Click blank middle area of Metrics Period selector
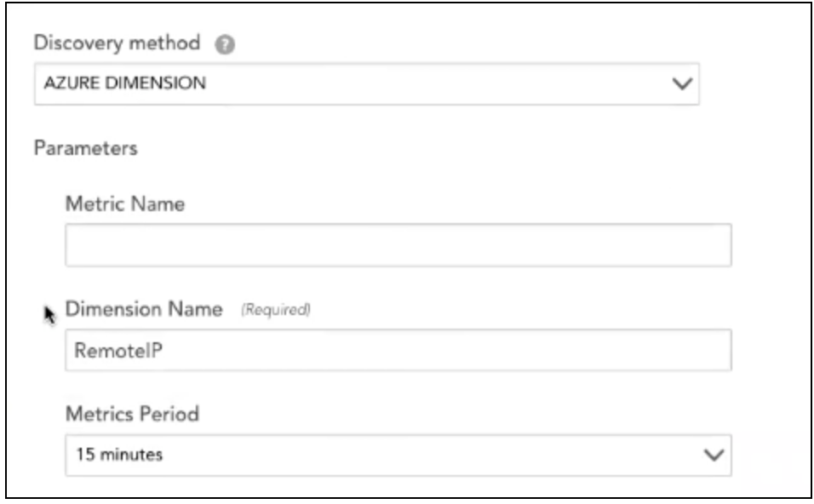The width and height of the screenshot is (814, 504). click(x=431, y=455)
